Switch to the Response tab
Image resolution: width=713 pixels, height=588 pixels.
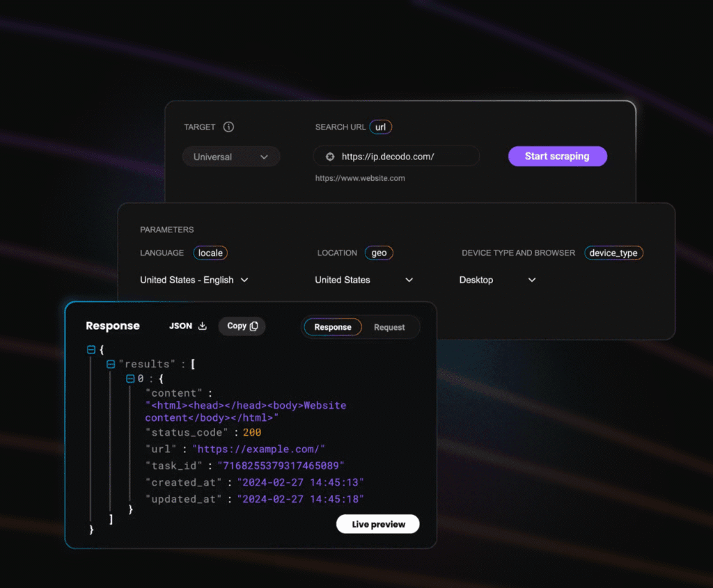[333, 327]
